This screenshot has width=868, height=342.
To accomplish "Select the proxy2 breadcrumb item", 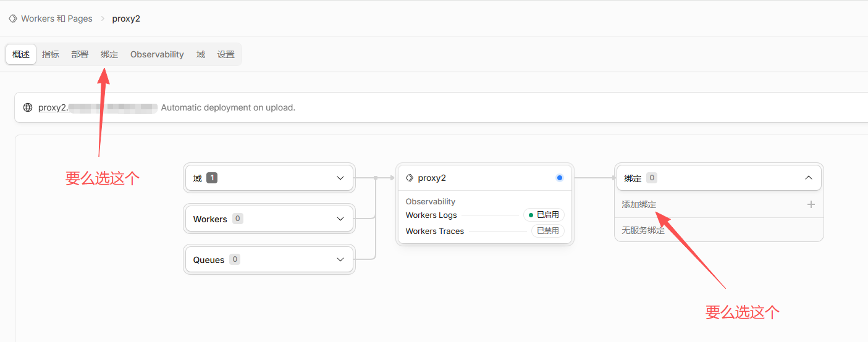I will pyautogui.click(x=126, y=19).
